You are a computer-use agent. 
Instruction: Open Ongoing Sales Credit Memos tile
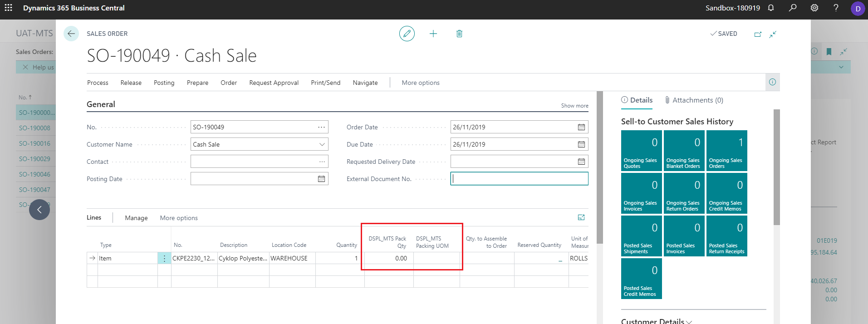(727, 193)
